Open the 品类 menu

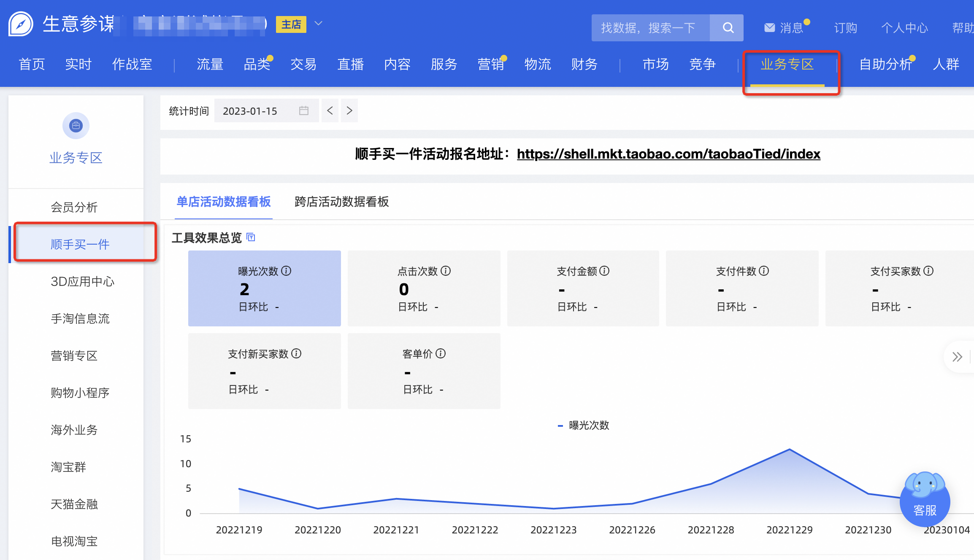(x=257, y=64)
